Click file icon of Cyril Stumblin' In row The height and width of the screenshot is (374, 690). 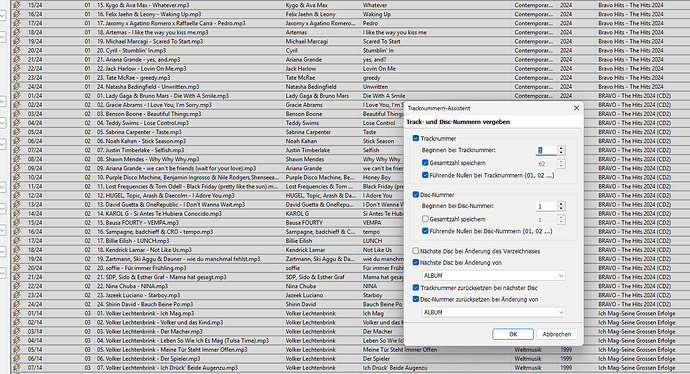pos(17,50)
